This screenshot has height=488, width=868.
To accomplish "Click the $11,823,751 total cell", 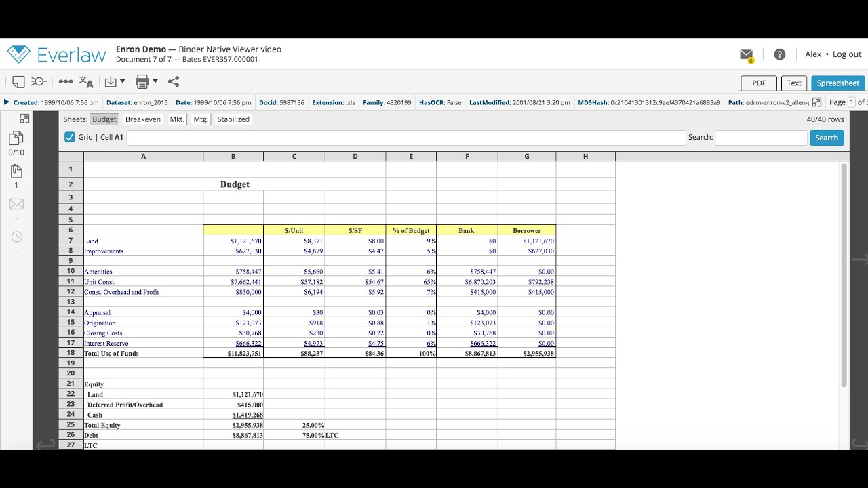I will click(233, 354).
